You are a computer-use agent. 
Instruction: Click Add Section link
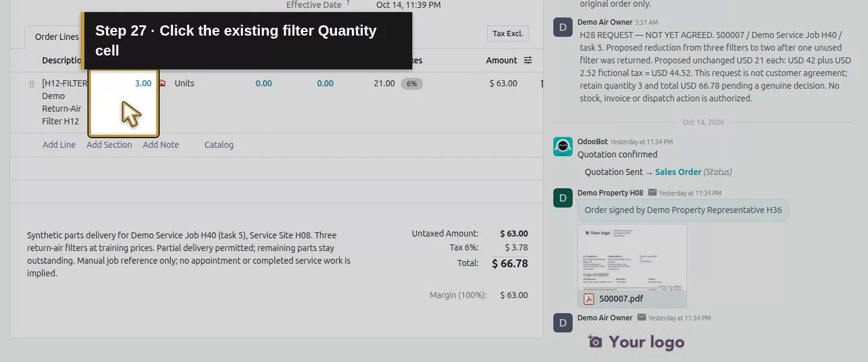[109, 145]
